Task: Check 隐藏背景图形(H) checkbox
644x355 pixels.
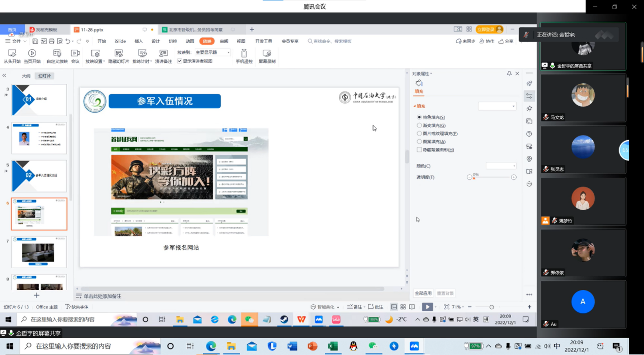Action: point(419,150)
